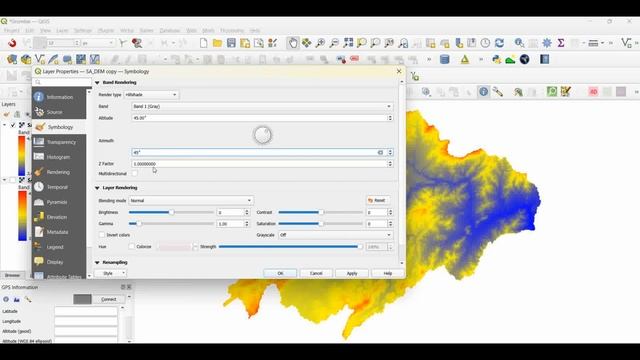Screen dimensions: 640x360
Task: Click the Zoom Full extent icon
Action: [348, 43]
